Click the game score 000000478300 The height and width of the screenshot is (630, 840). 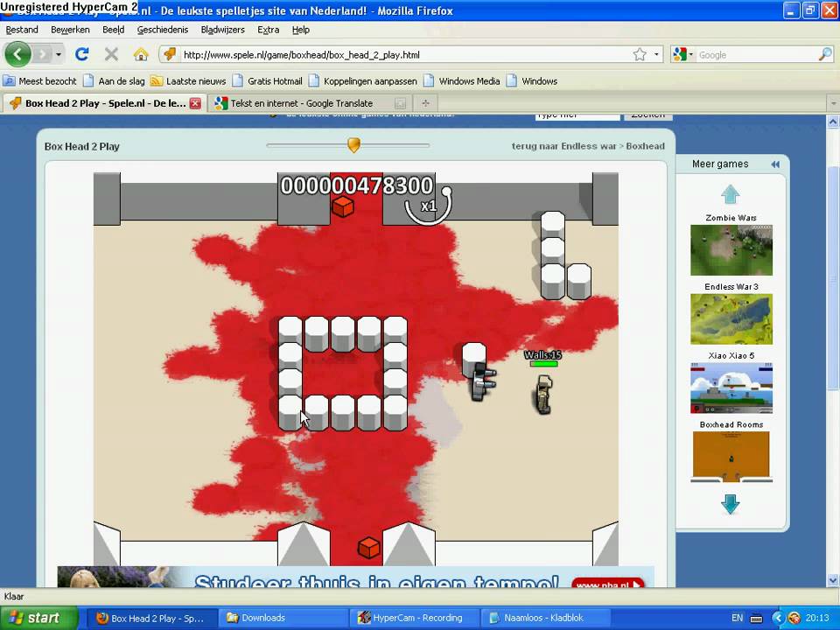(x=357, y=185)
